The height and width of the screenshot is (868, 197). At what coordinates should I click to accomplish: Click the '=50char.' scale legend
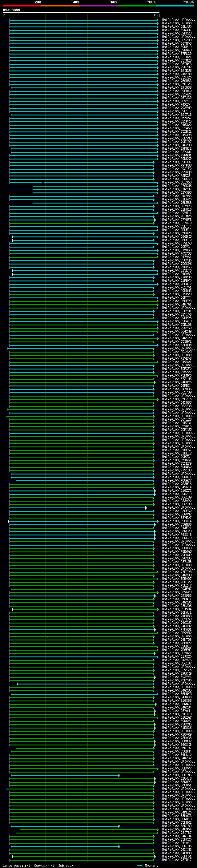(x=151, y=866)
